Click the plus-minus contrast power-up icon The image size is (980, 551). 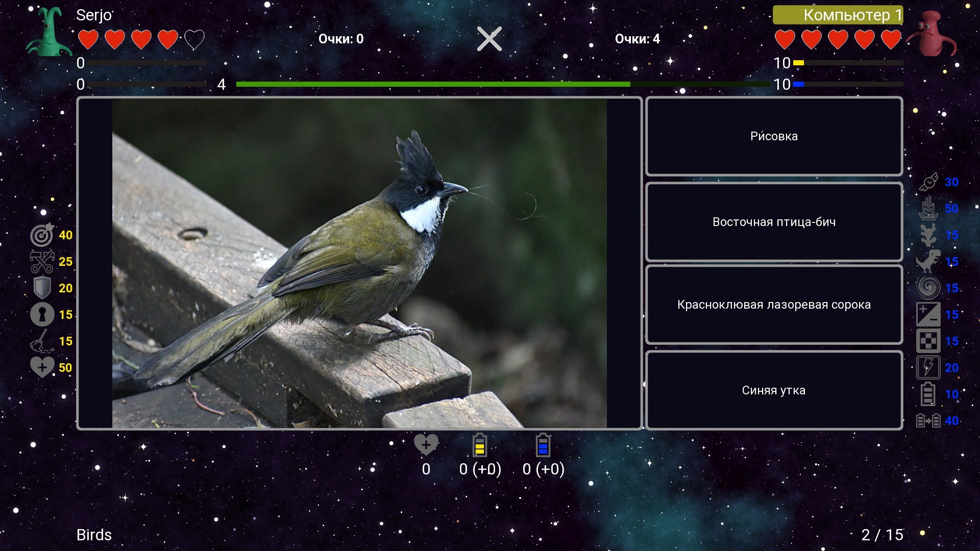tap(928, 315)
